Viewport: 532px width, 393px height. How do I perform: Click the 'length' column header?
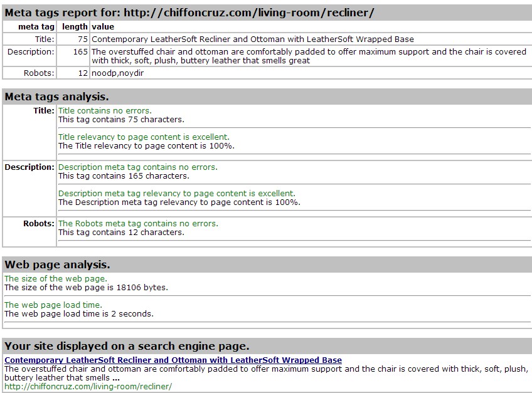pyautogui.click(x=75, y=27)
